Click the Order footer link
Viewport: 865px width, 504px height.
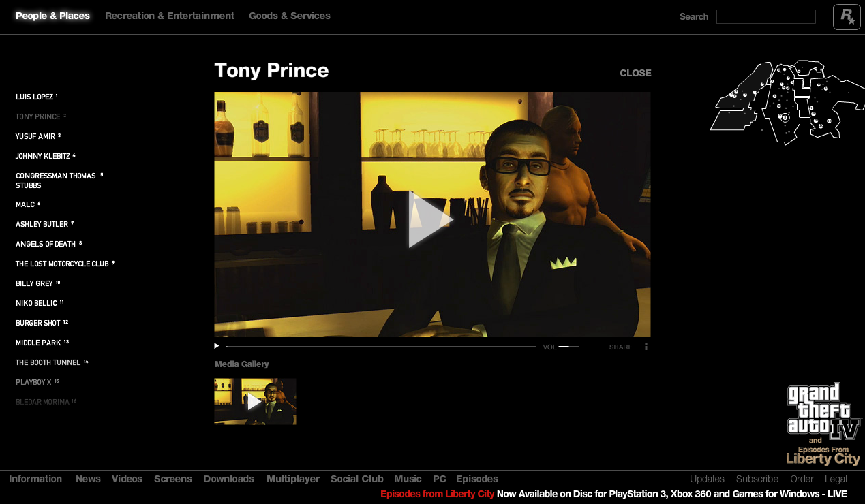click(802, 479)
